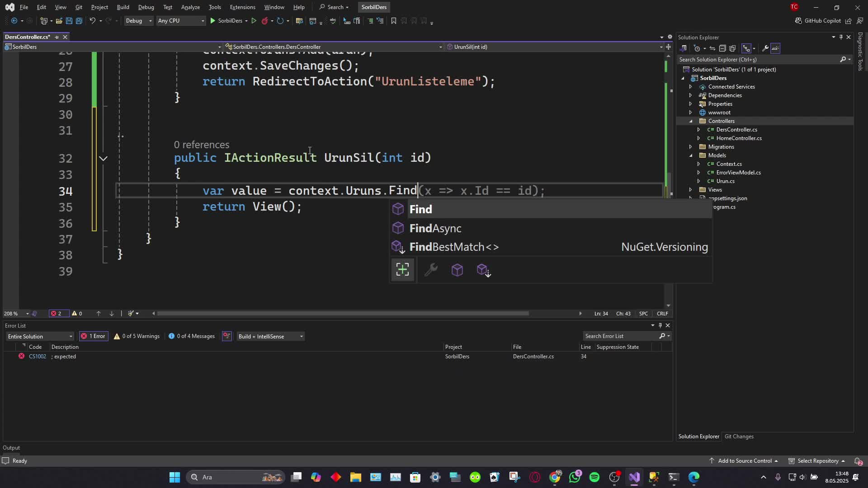Open the UrunSil(int id) member dropdown
Viewport: 868px width, 488px height.
(555, 47)
